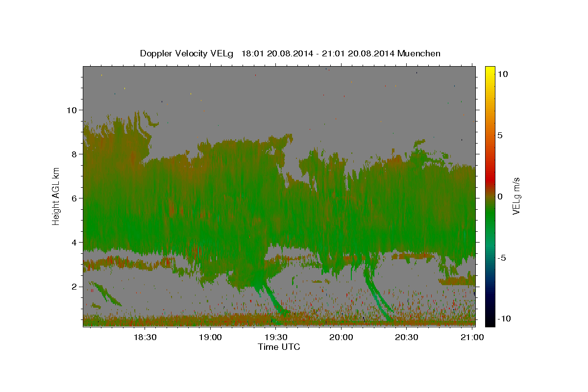The image size is (588, 392).
Task: Click the 21:00 time tick label
Action: [x=472, y=338]
